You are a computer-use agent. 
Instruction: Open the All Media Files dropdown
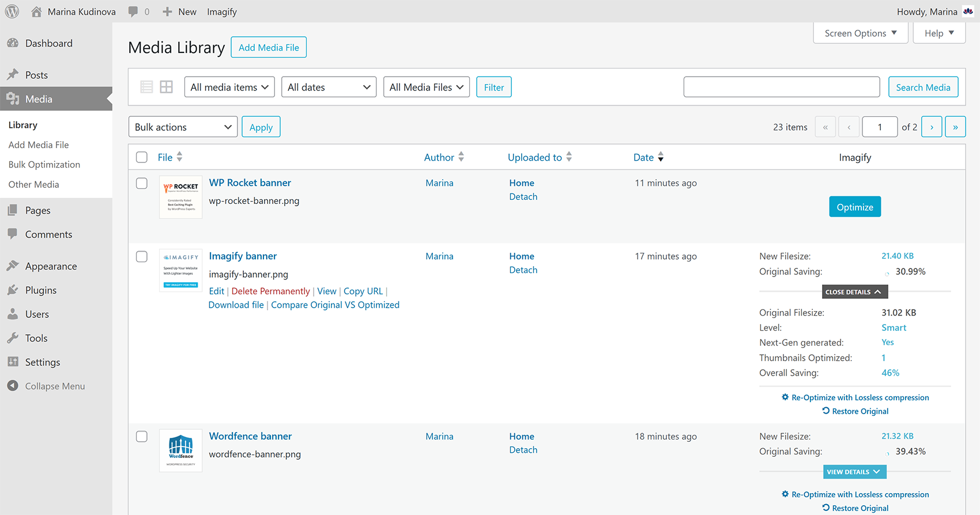click(427, 87)
